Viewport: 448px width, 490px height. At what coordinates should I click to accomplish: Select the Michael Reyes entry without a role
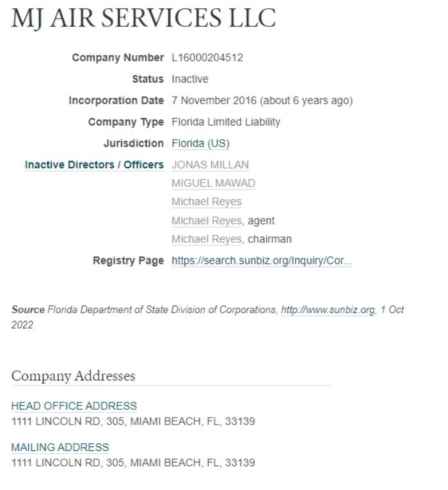[206, 202]
